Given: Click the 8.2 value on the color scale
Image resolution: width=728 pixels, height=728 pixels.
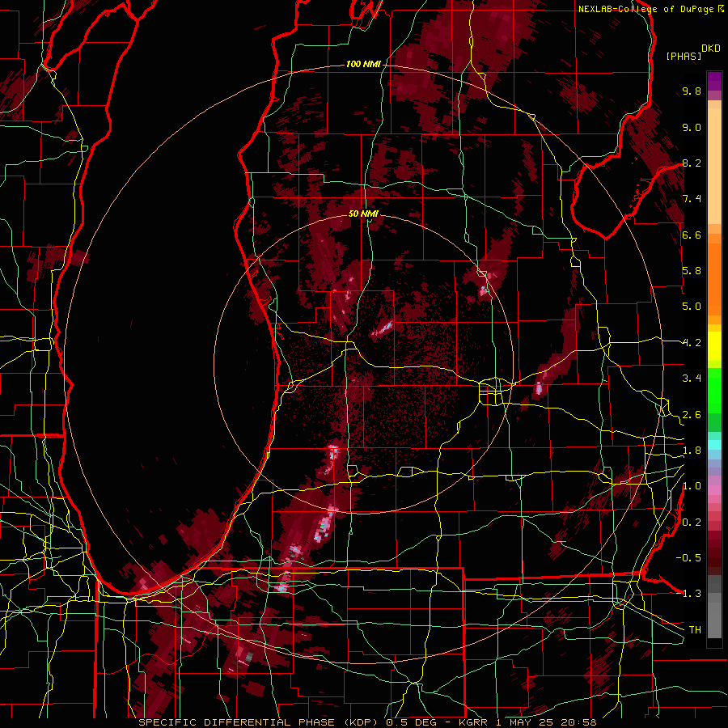Looking at the screenshot, I should [692, 163].
